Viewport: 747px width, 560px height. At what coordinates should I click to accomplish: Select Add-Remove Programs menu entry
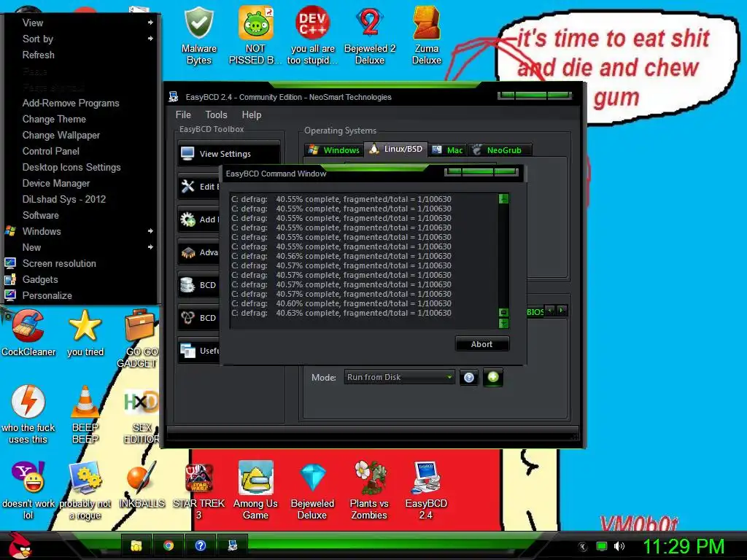click(x=81, y=104)
